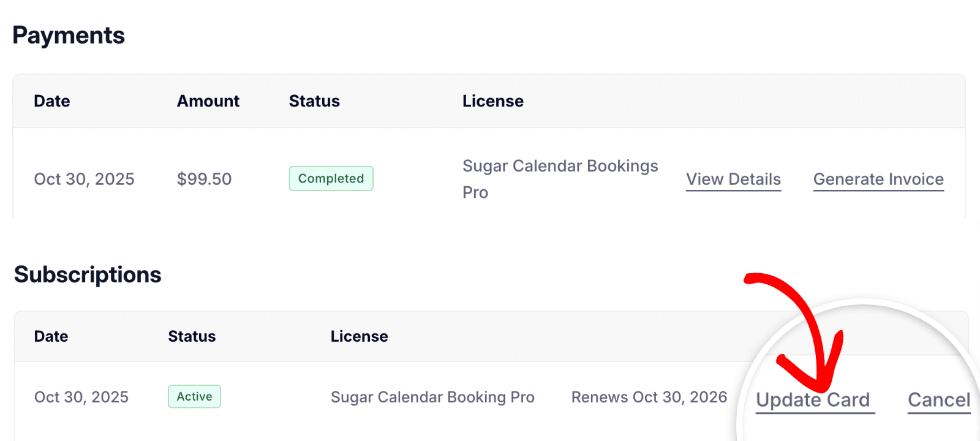Screen dimensions: 980x441
Task: Open View Details for the payment
Action: click(x=733, y=179)
